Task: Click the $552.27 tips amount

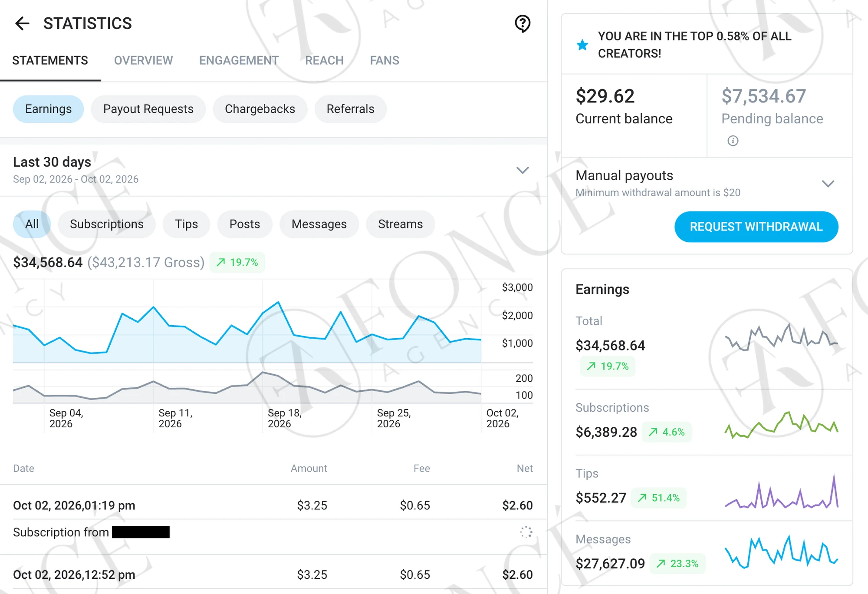Action: click(x=601, y=498)
